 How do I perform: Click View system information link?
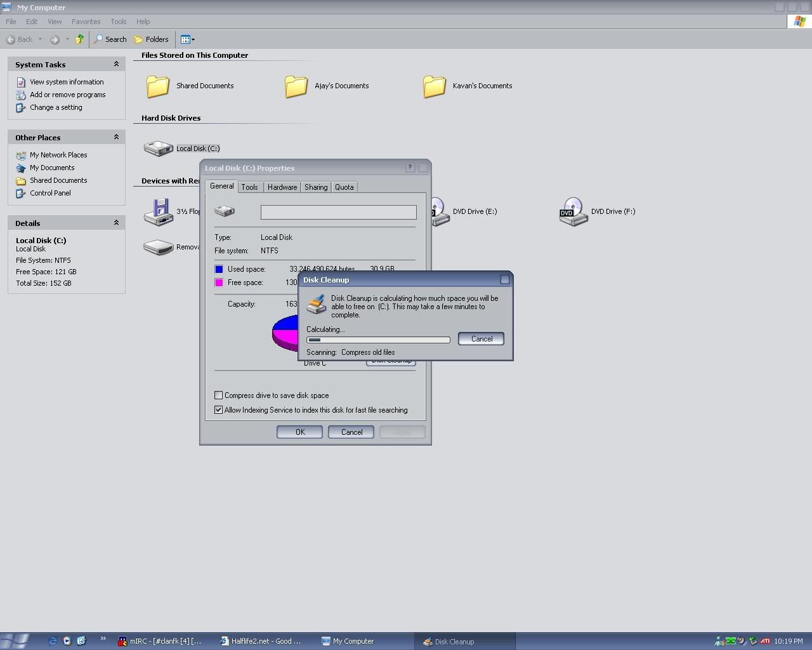click(67, 82)
